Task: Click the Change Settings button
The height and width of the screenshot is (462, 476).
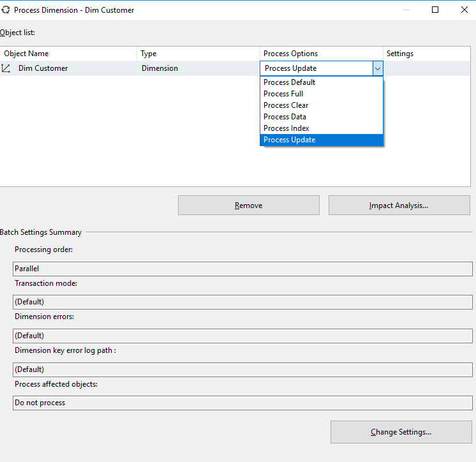Action: tap(401, 432)
